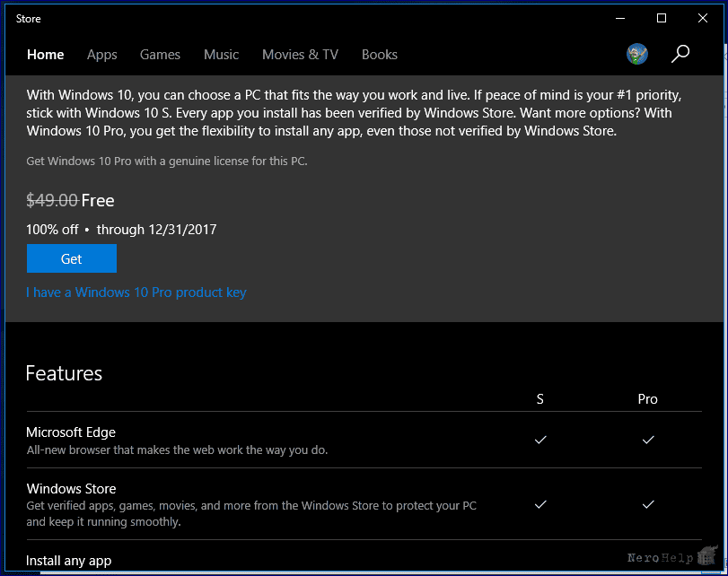Click 'Get Windows 10 Pro with a genuine license' text
This screenshot has width=728, height=576.
pyautogui.click(x=167, y=161)
